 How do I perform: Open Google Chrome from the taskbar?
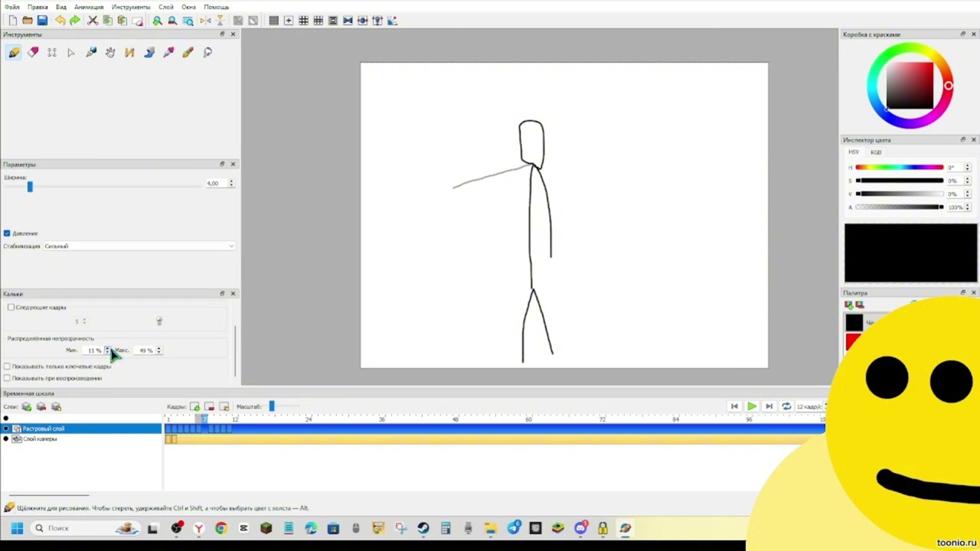tap(220, 528)
